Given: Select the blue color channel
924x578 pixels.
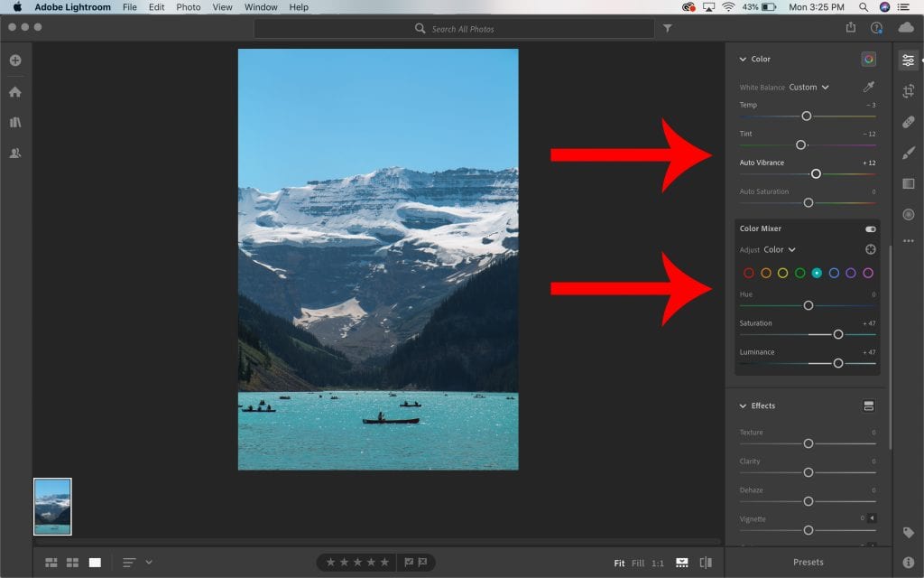Looking at the screenshot, I should click(x=834, y=273).
